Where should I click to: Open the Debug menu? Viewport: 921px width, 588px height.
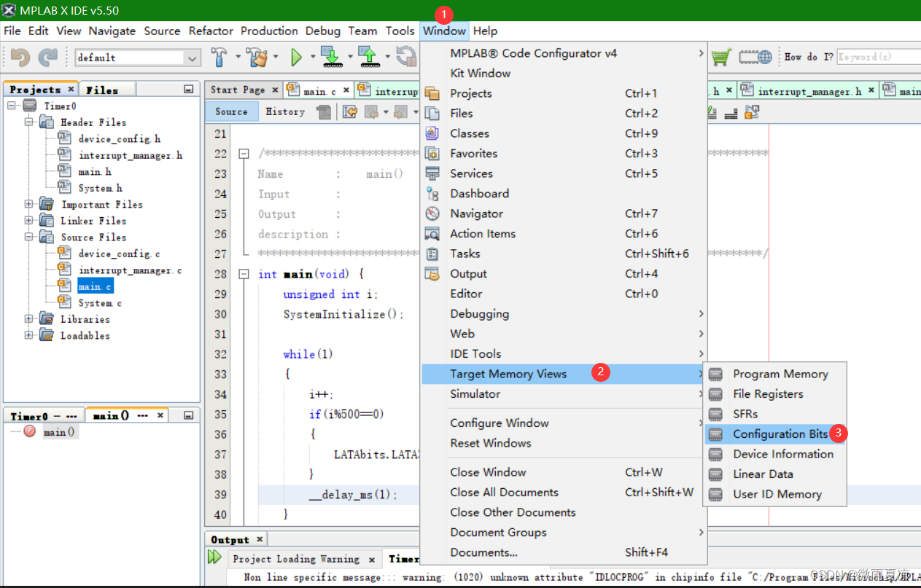[322, 31]
